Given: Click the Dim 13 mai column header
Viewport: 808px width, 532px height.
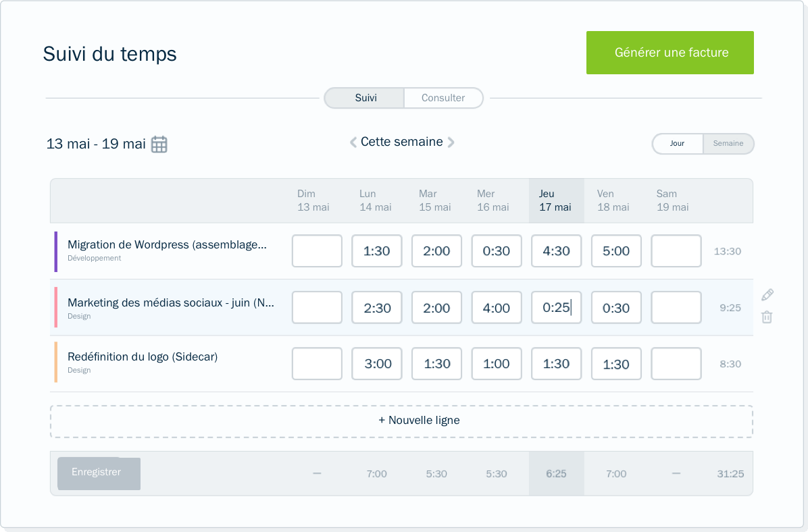Looking at the screenshot, I should coord(313,201).
